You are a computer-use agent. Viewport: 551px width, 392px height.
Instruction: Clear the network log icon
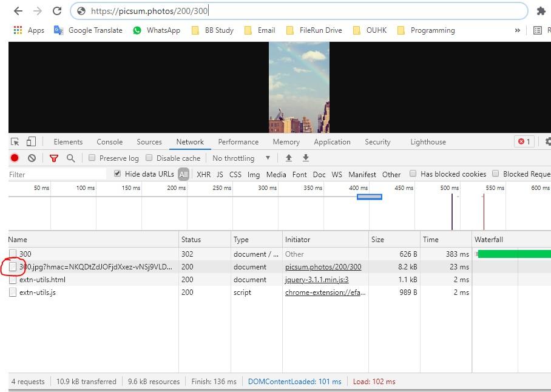coord(32,158)
